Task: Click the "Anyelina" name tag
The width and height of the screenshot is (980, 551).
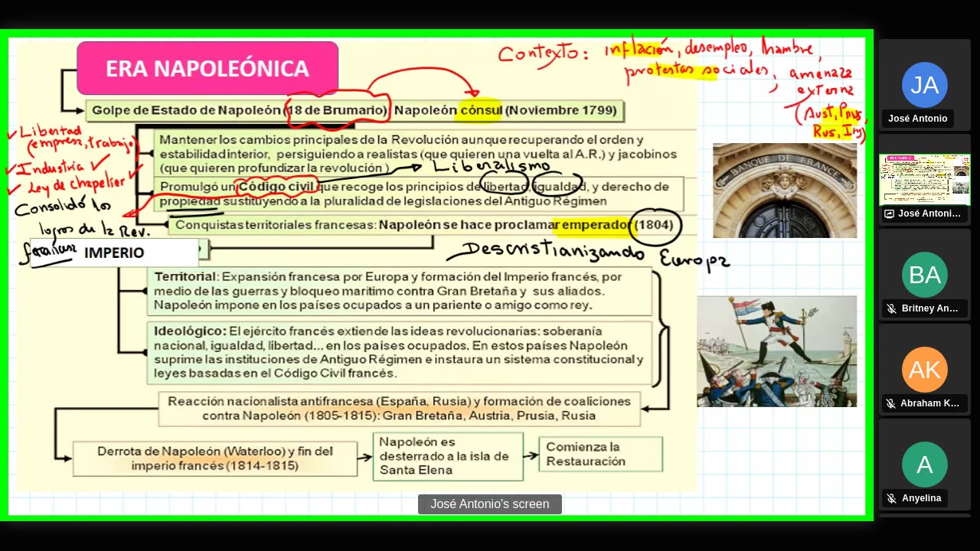Action: click(914, 498)
